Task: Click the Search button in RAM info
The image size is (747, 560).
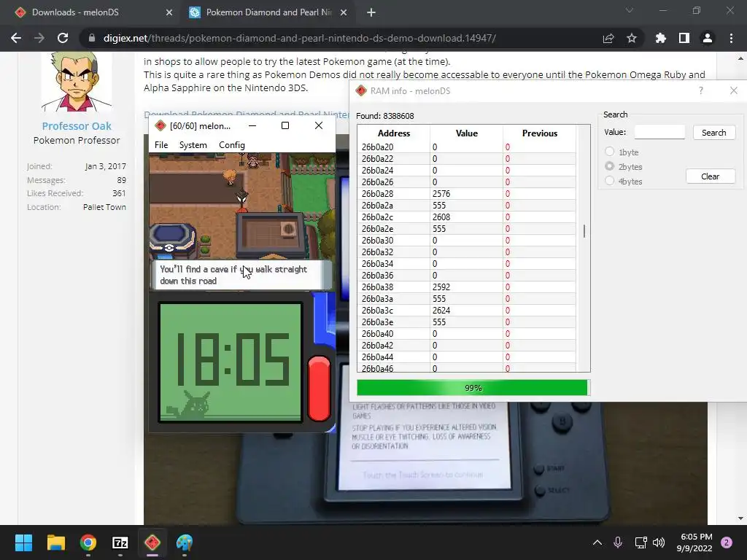Action: tap(713, 133)
